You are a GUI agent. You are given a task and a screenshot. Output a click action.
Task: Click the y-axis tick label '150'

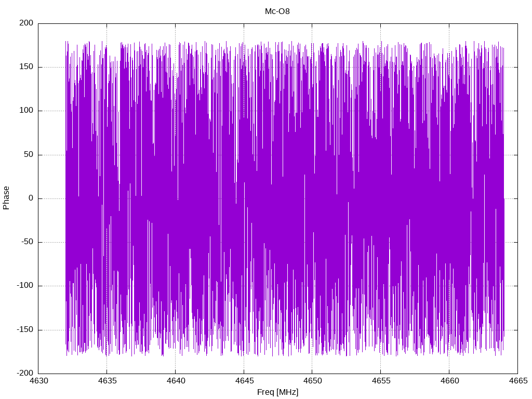coord(26,67)
